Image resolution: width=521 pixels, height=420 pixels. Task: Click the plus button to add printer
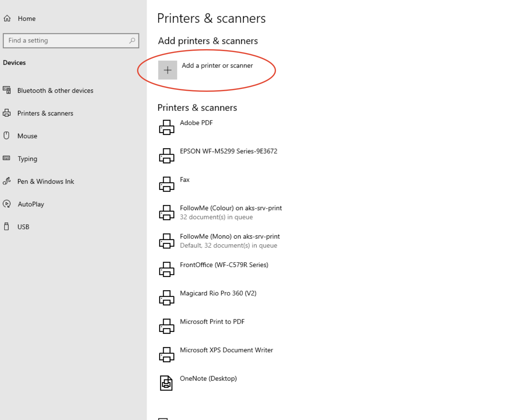[167, 70]
